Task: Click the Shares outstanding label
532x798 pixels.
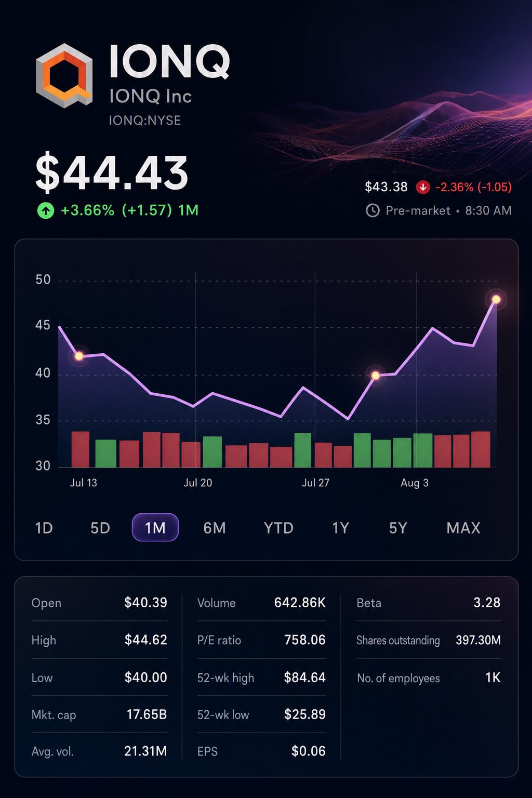Action: pyautogui.click(x=398, y=641)
